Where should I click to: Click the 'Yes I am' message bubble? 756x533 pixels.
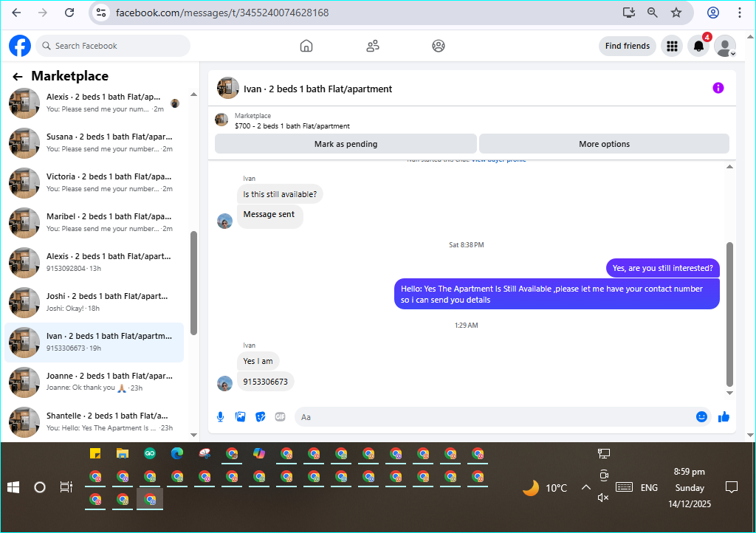point(258,361)
